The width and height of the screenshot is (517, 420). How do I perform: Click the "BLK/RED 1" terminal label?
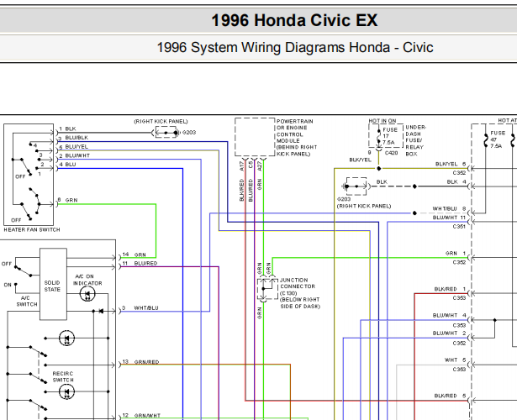click(x=450, y=289)
